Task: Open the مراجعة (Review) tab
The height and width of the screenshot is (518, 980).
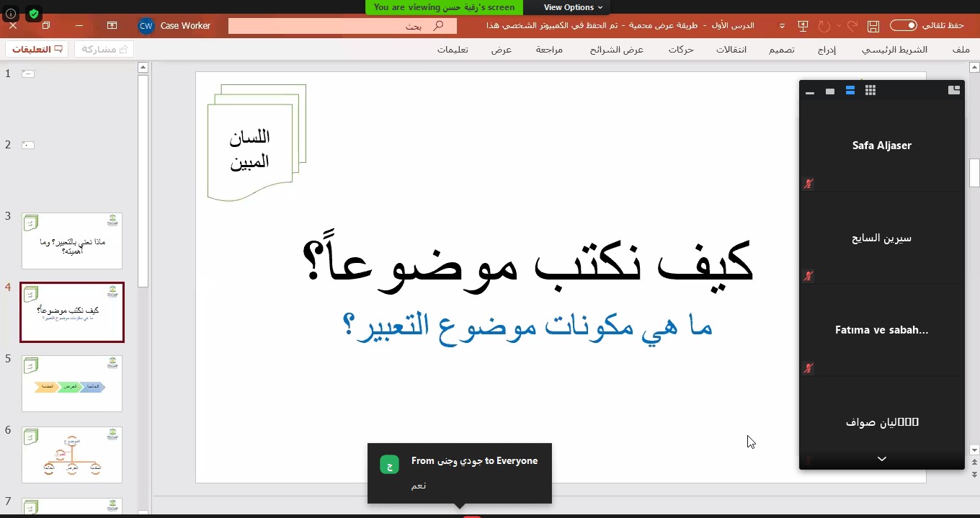Action: 549,50
